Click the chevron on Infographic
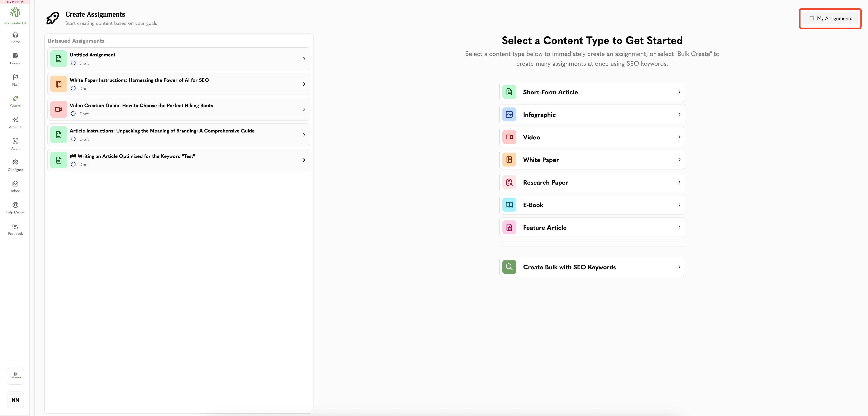Image resolution: width=868 pixels, height=416 pixels. (x=679, y=115)
